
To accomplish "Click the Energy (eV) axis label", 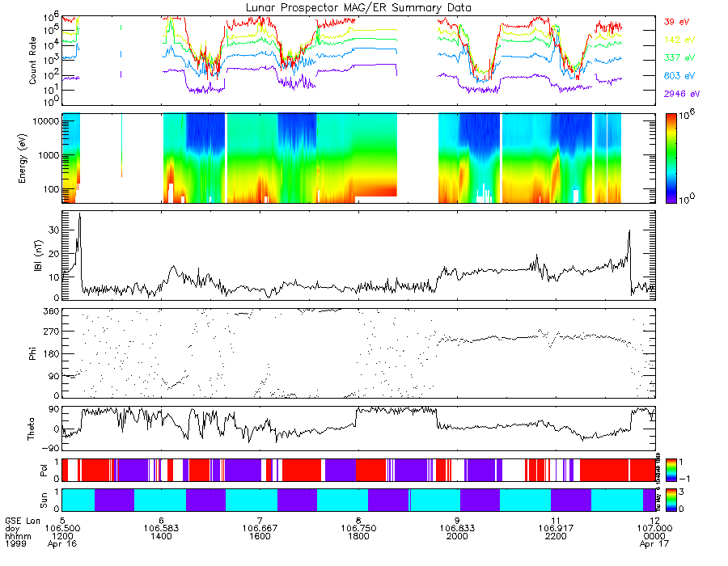I will [23, 158].
